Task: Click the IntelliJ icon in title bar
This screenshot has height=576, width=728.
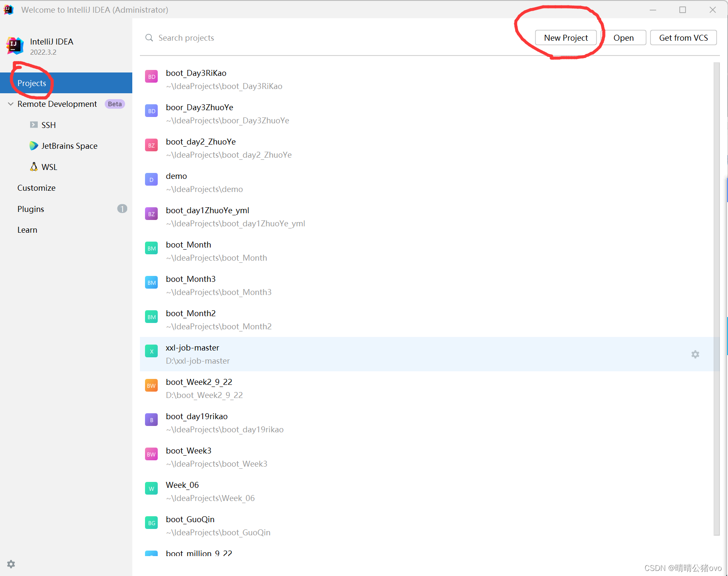Action: 8,10
